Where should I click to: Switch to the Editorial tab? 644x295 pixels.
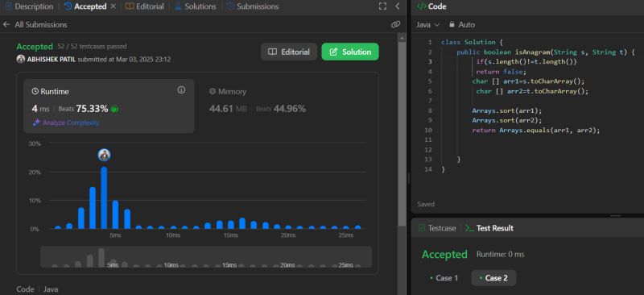[x=145, y=6]
